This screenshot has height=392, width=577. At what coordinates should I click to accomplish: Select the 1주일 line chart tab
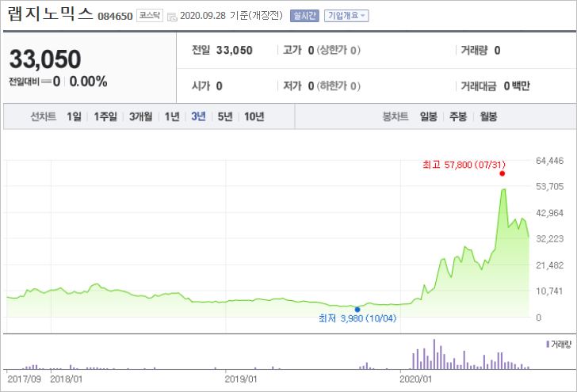pyautogui.click(x=105, y=117)
